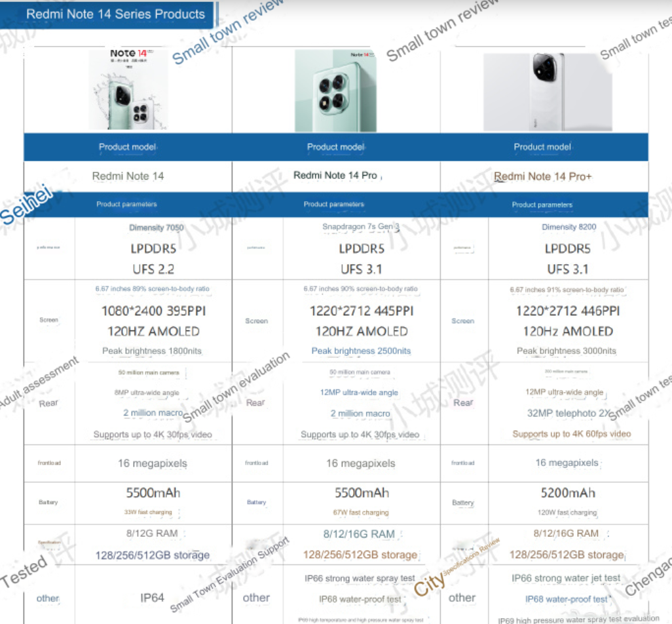Screen dimensions: 672x624
Task: Open the green Note 14 Pro phone image
Action: tap(335, 90)
